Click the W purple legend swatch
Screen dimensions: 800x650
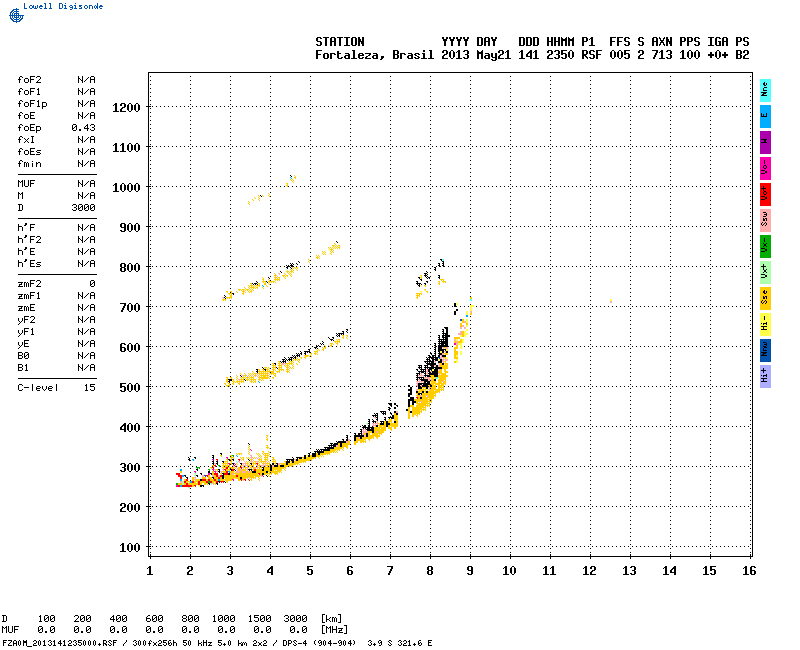point(765,142)
